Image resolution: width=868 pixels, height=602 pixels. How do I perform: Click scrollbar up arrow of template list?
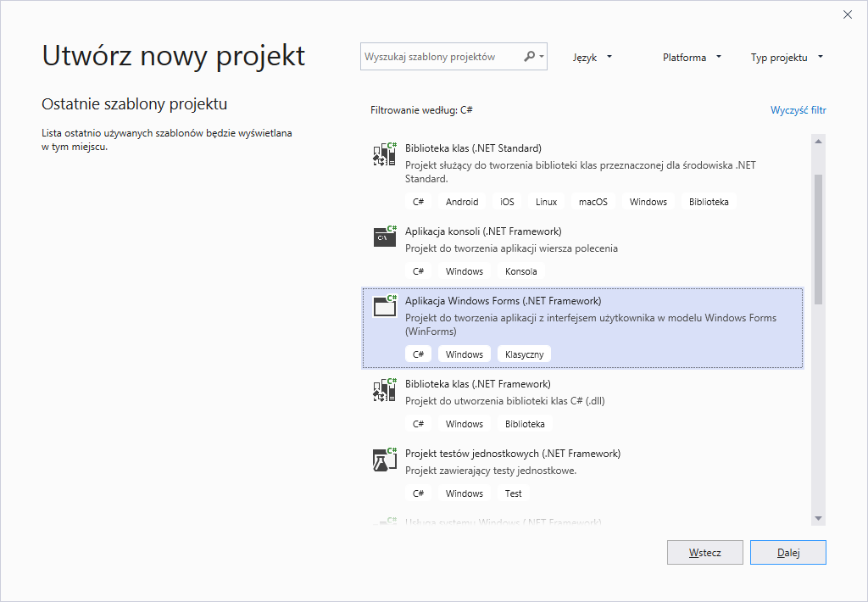click(818, 142)
